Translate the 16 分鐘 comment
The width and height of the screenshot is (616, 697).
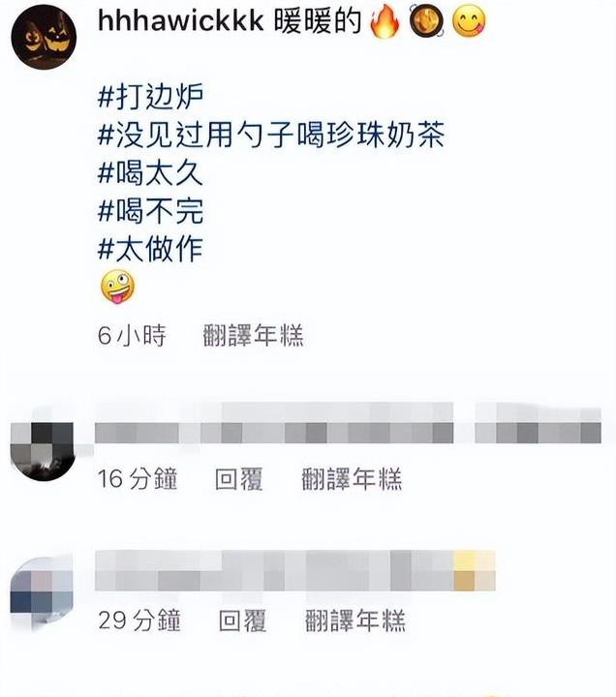[x=352, y=479]
